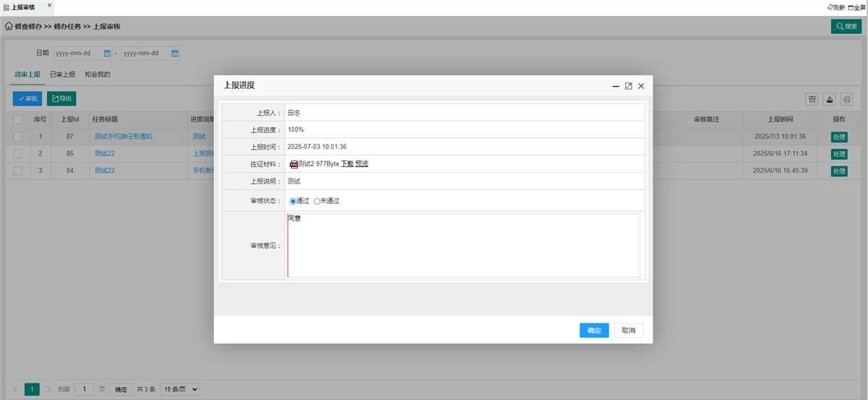Maximize the 上报进度 dialog
The width and height of the screenshot is (868, 400).
(x=628, y=85)
